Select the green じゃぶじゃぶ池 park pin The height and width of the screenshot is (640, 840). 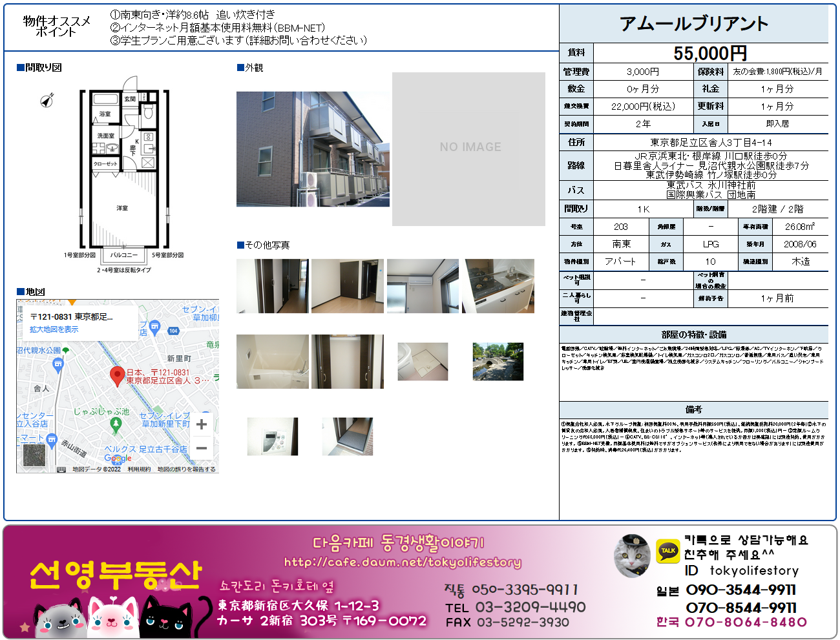(x=116, y=425)
